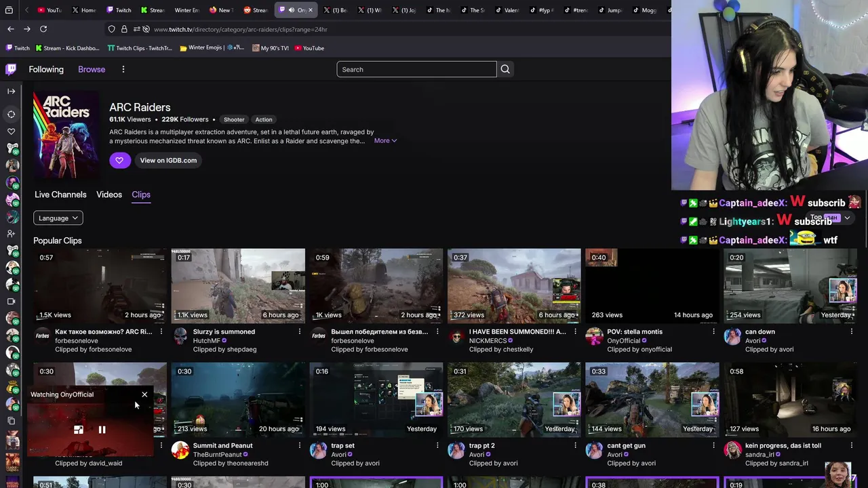Open the Browse page
This screenshot has height=488, width=868.
(92, 69)
